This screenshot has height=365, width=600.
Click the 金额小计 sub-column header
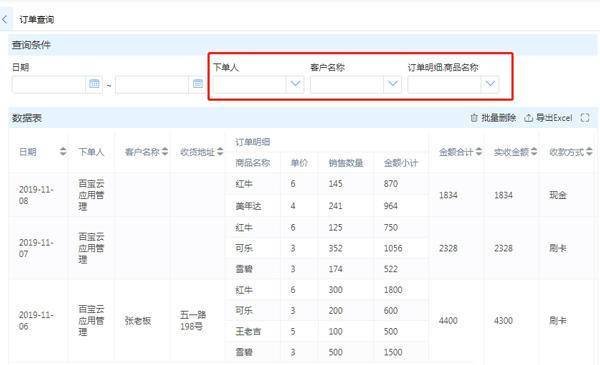[x=401, y=163]
